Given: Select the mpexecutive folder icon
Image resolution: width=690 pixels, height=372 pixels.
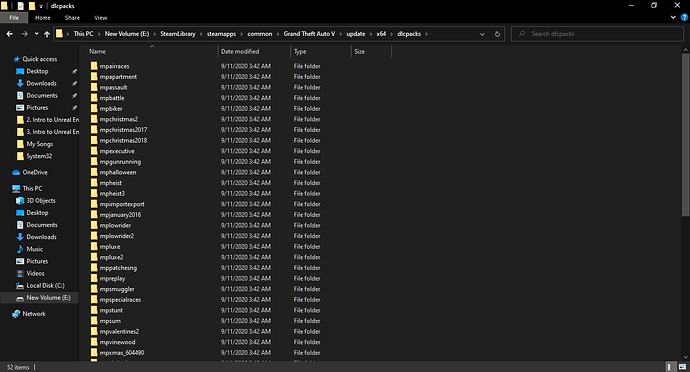Looking at the screenshot, I should point(94,151).
